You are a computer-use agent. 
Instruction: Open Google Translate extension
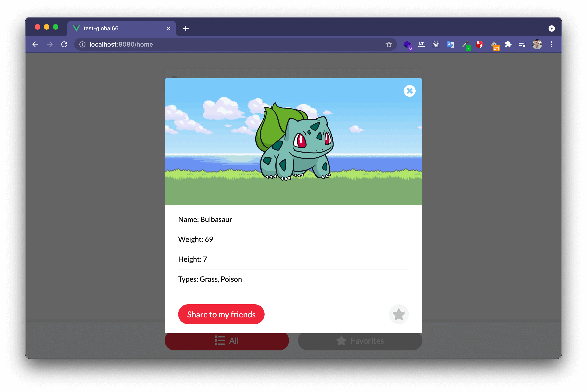[450, 45]
